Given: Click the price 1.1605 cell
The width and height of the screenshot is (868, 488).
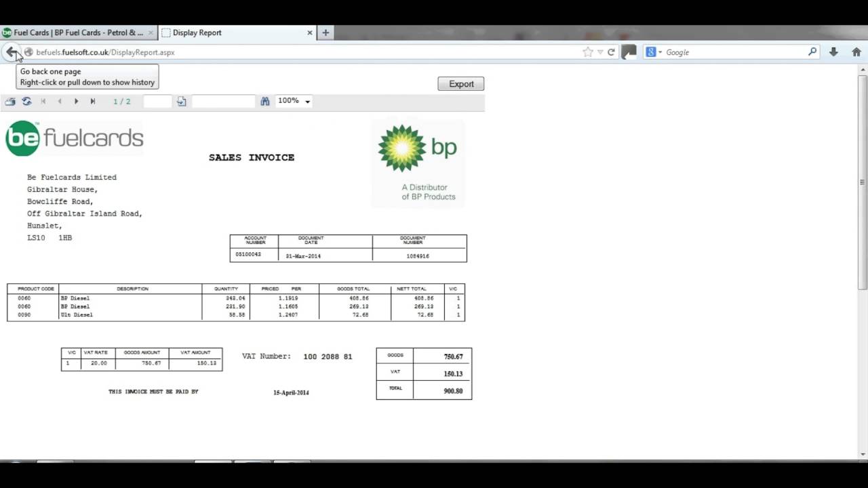Looking at the screenshot, I should 288,306.
